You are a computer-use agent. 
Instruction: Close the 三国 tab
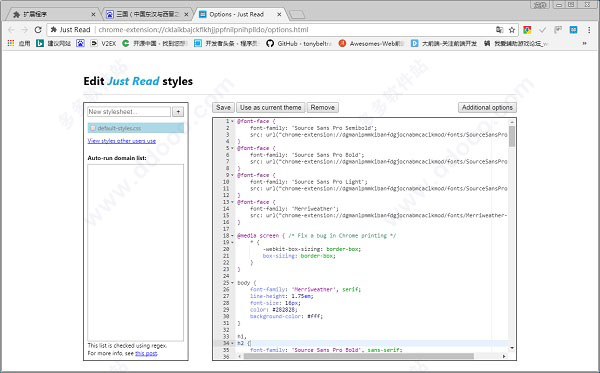(x=186, y=15)
